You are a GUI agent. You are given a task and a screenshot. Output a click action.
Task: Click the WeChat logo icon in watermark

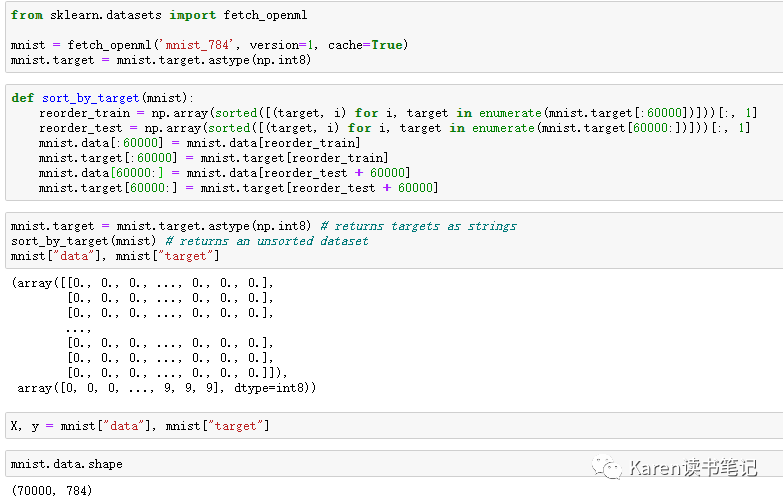(x=607, y=468)
